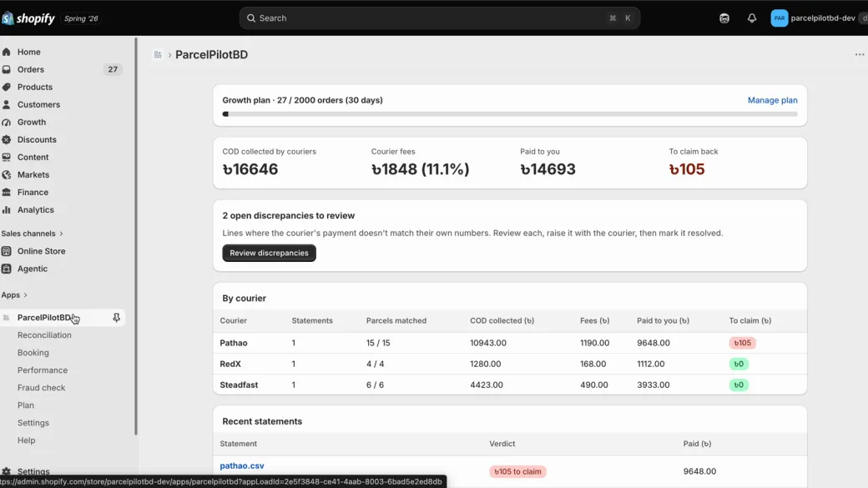
Task: Click the Online Store icon
Action: pos(7,251)
